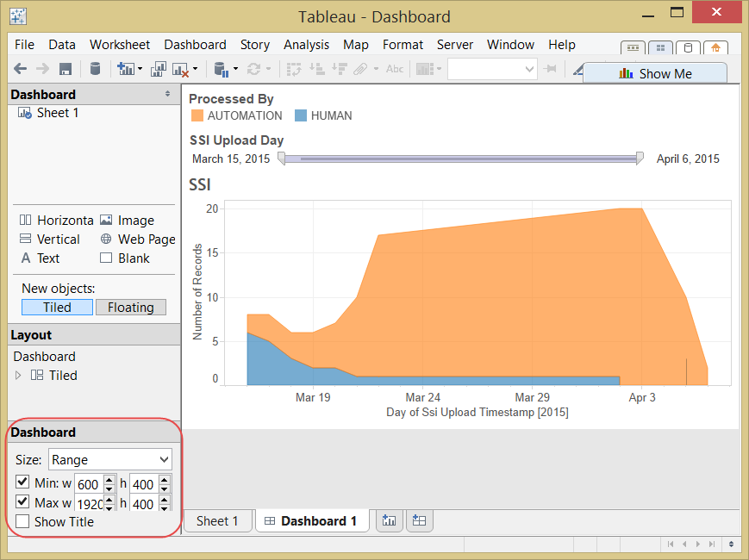The width and height of the screenshot is (749, 560).
Task: Add a Horizontal layout container object
Action: 56,220
